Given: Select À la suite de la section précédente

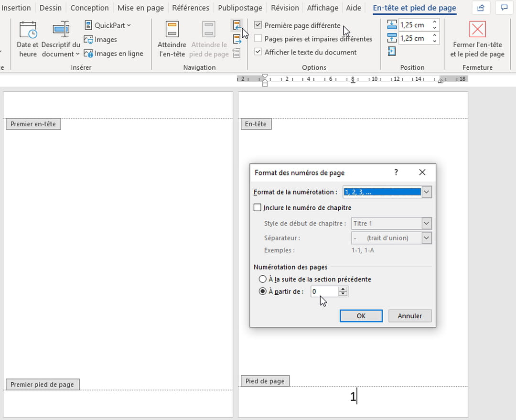Looking at the screenshot, I should (x=263, y=279).
